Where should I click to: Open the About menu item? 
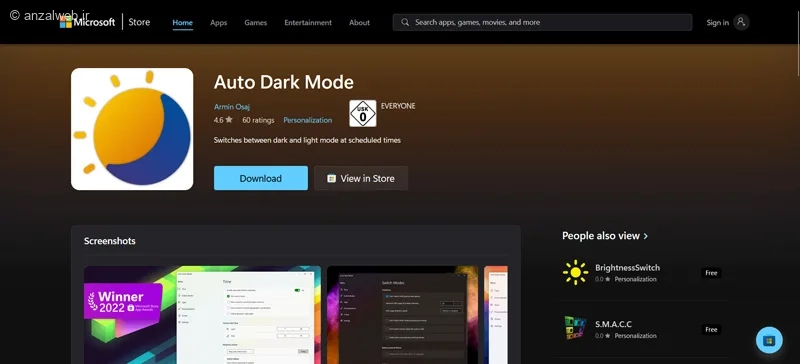pos(360,22)
